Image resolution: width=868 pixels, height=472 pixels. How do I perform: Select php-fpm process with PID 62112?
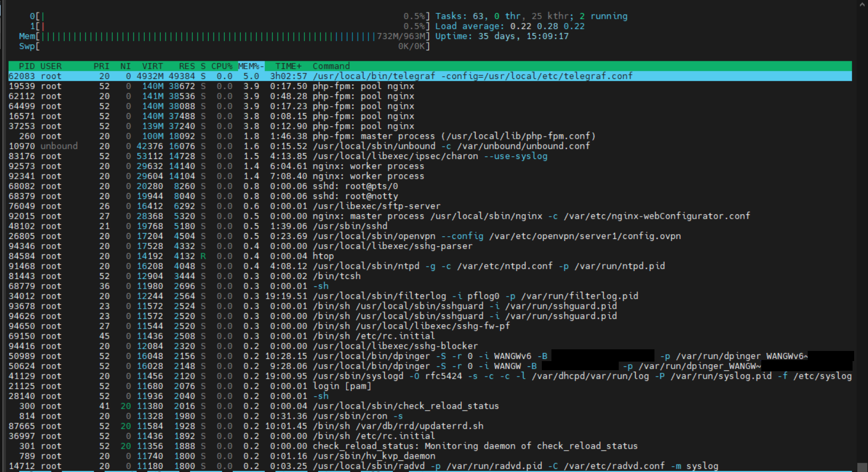coord(430,96)
